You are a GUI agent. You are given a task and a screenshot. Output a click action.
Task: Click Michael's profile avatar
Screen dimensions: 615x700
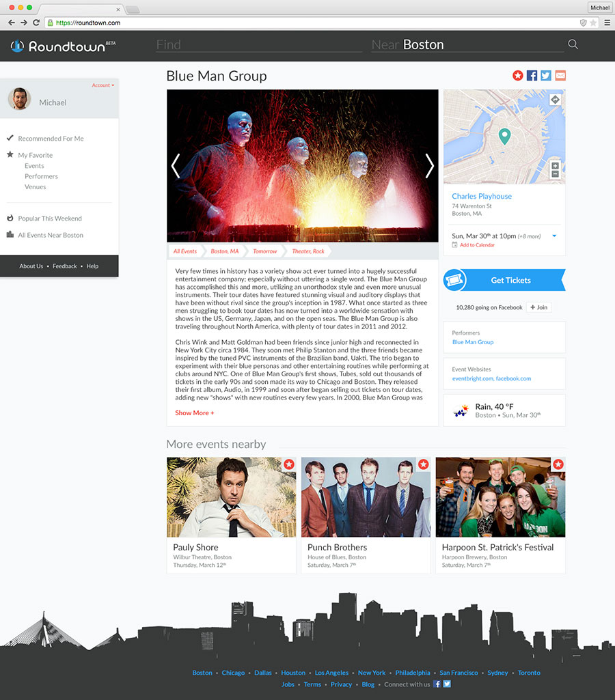[19, 98]
